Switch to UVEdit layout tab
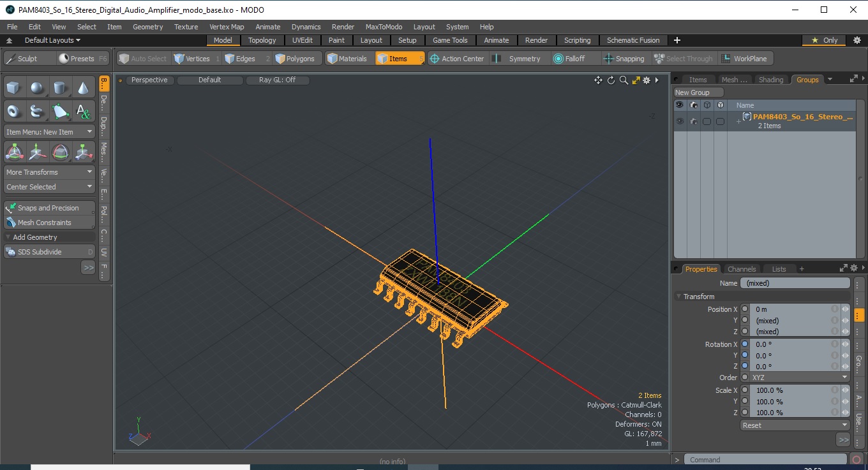 [303, 40]
